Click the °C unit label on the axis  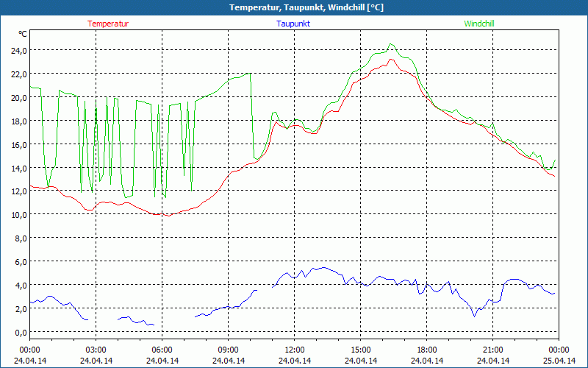click(x=23, y=34)
